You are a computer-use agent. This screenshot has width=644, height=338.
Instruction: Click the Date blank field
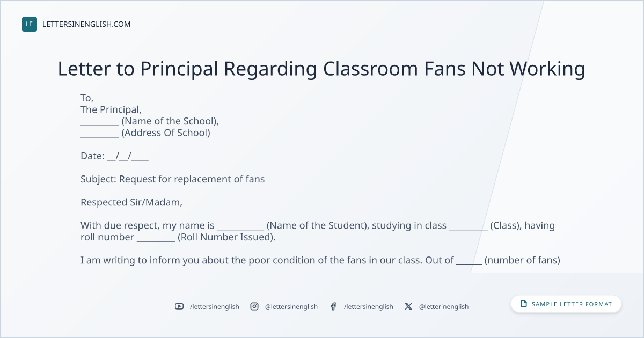click(128, 156)
